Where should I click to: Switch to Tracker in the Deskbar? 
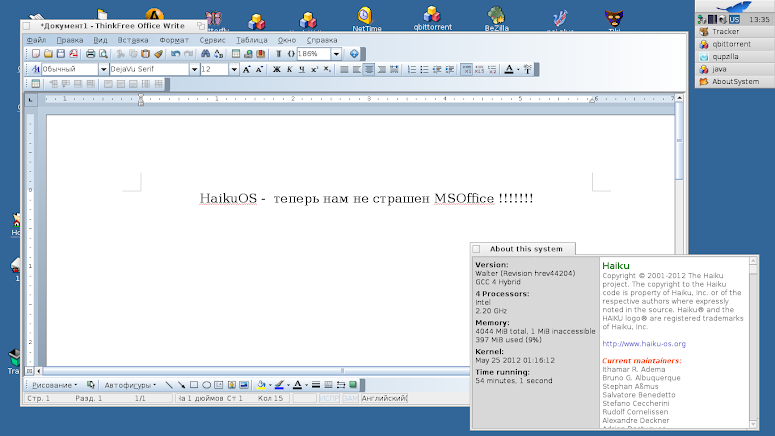pyautogui.click(x=735, y=32)
